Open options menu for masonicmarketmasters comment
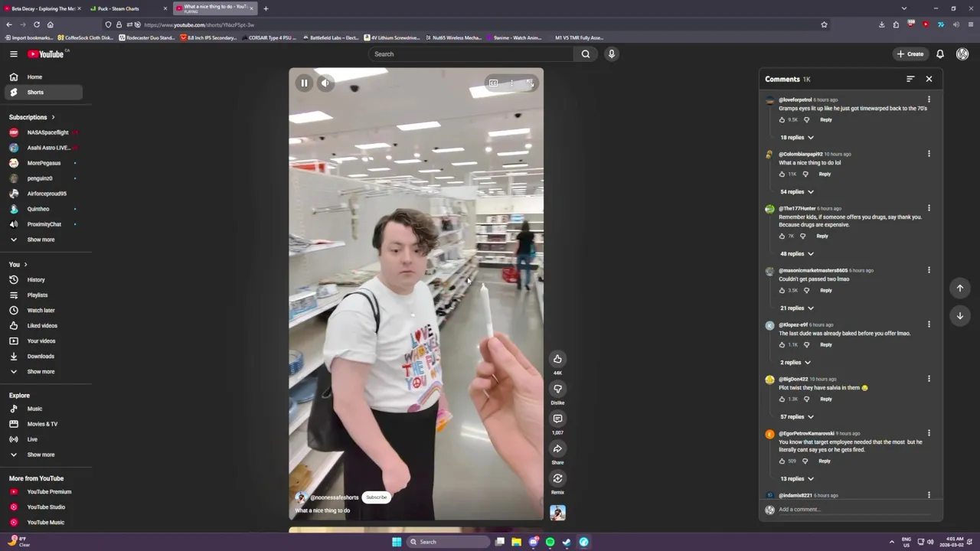The image size is (980, 551). tap(929, 270)
